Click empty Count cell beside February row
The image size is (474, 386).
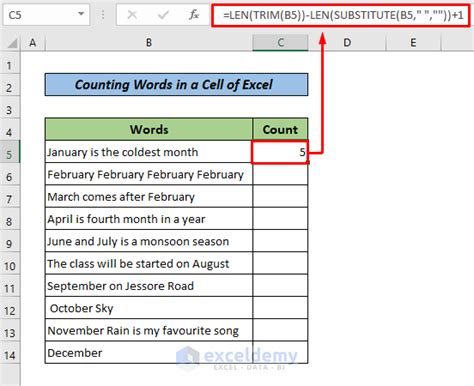click(x=280, y=174)
